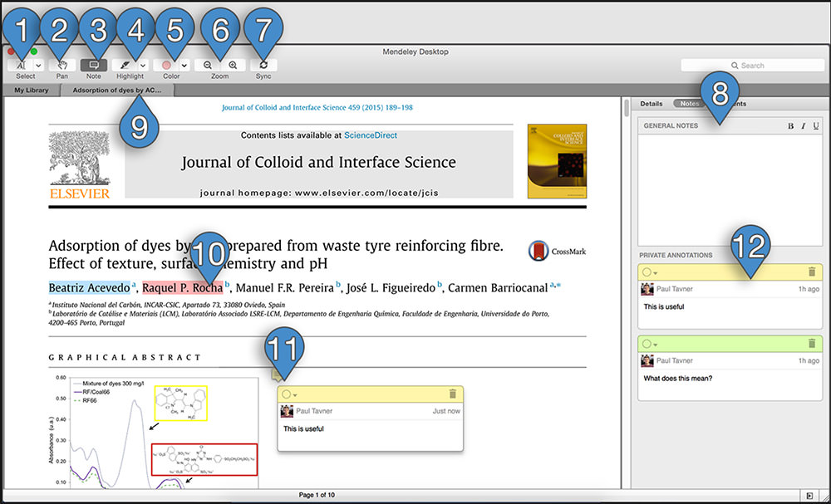Screen dimensions: 831x504
Task: Click Paul Tavner's avatar in the green annotation
Action: (647, 360)
